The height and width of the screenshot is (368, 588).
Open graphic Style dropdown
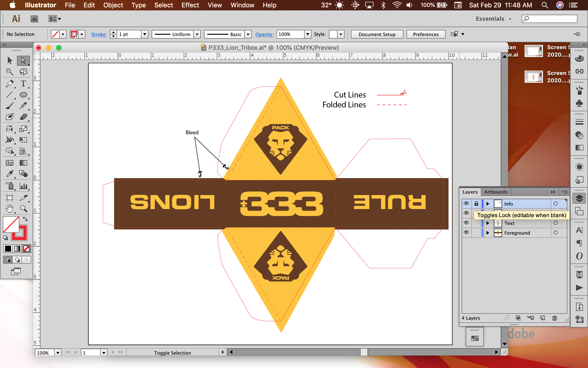341,34
